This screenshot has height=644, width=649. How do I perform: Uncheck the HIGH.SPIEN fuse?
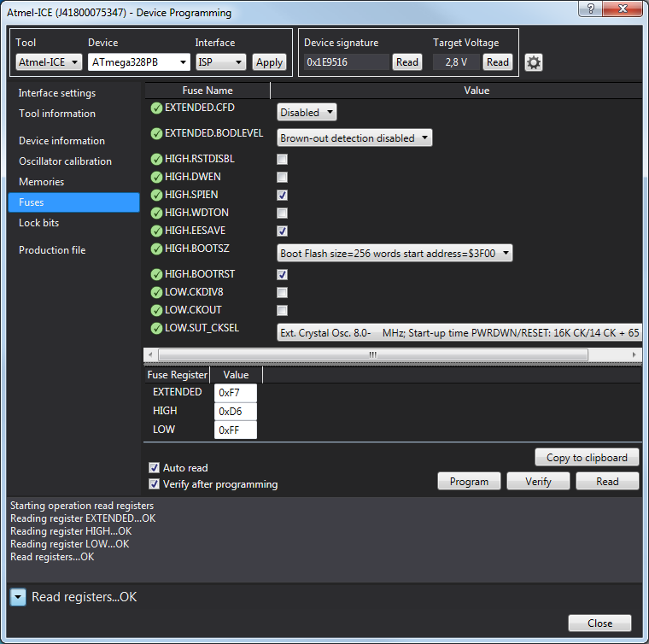click(283, 195)
